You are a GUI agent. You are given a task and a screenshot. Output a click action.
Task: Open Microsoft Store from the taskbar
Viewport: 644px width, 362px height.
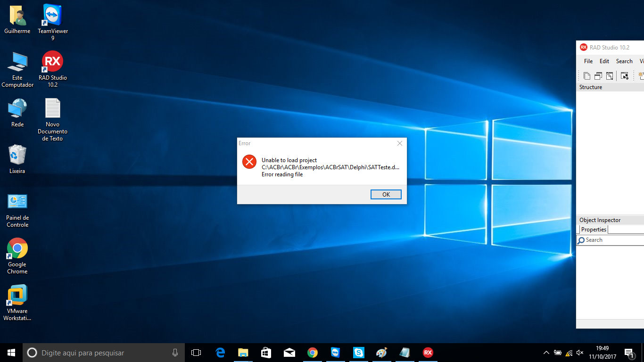[x=266, y=353]
